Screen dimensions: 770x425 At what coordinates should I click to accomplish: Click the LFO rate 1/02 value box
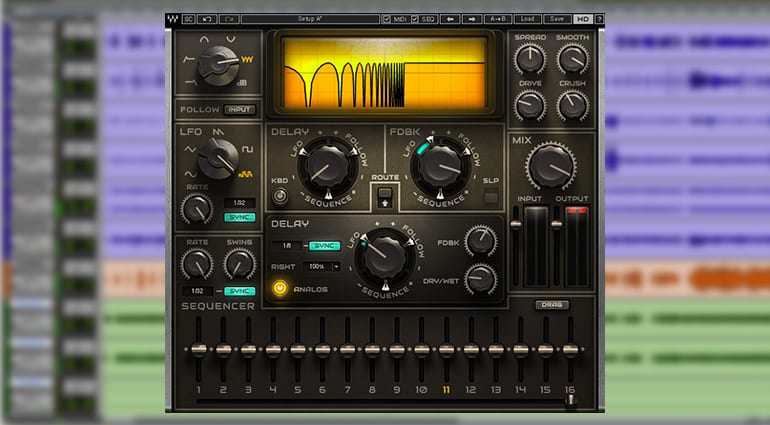pos(240,203)
